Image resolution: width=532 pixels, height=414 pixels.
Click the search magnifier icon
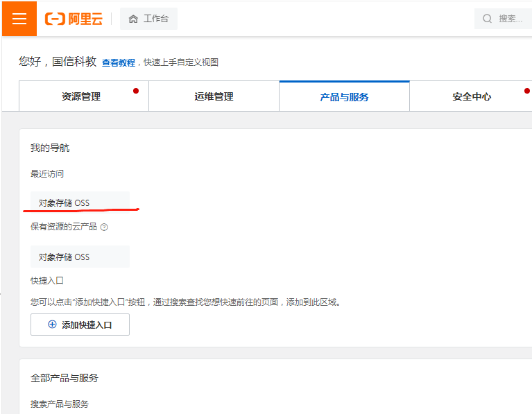[487, 18]
